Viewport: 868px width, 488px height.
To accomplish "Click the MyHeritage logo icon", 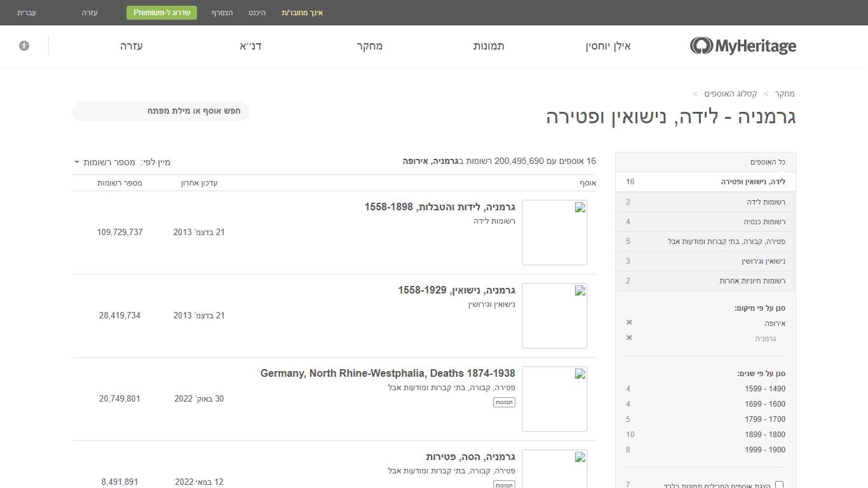I will (x=702, y=46).
